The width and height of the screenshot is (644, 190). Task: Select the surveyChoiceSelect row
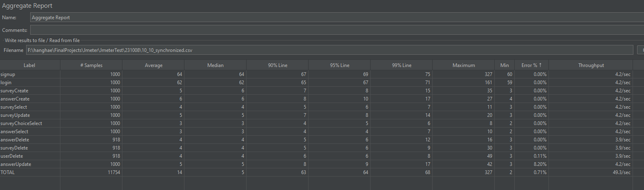click(x=316, y=123)
